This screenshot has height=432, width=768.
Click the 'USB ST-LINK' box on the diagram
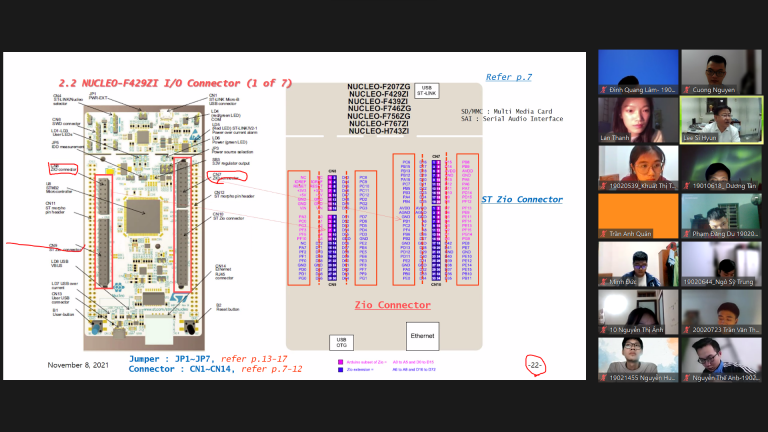(x=427, y=91)
